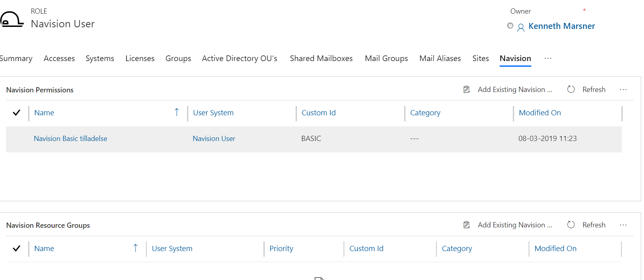Viewport: 644px width, 280px height.
Task: Click the small circular icon beside the owner
Action: (x=510, y=26)
